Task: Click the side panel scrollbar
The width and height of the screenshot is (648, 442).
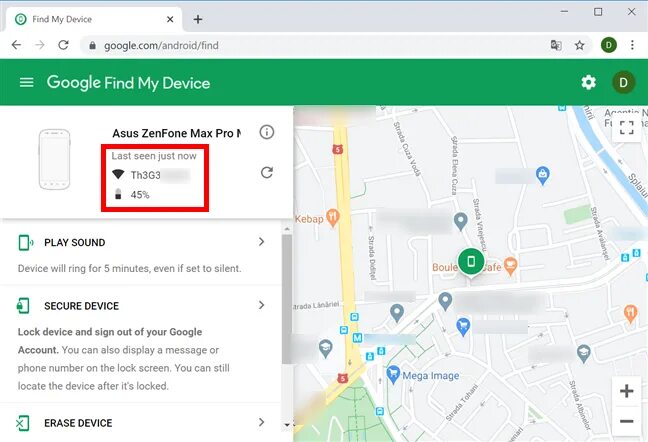Action: pyautogui.click(x=287, y=299)
